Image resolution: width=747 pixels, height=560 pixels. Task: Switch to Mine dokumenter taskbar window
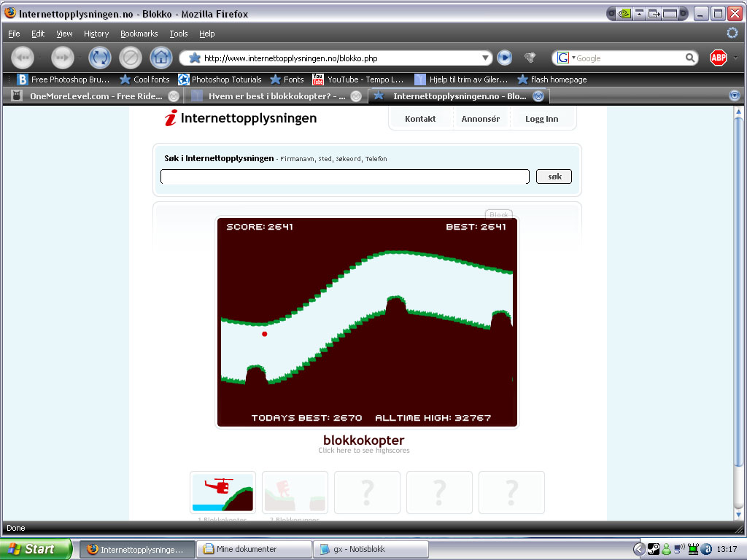(x=255, y=549)
